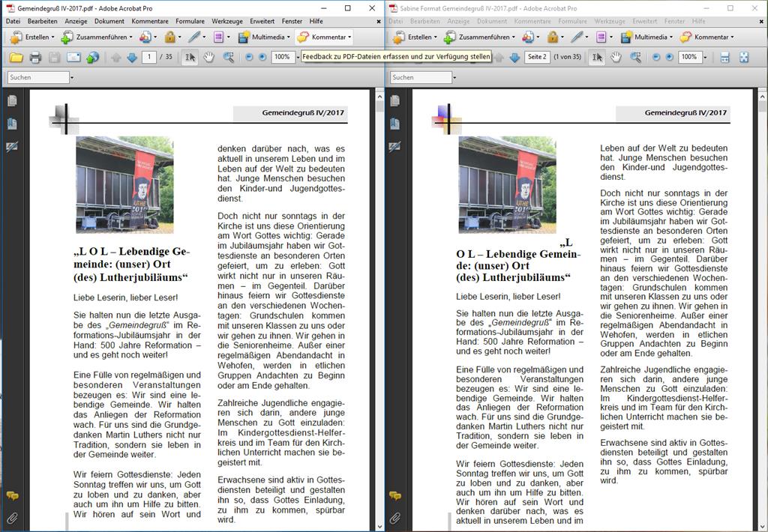Open a file using the folder icon in left window
Screen dimensions: 768x532
(16, 57)
